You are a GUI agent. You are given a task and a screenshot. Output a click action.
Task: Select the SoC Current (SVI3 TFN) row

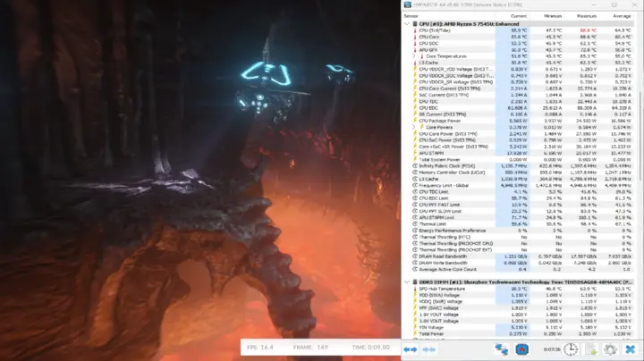click(x=518, y=96)
